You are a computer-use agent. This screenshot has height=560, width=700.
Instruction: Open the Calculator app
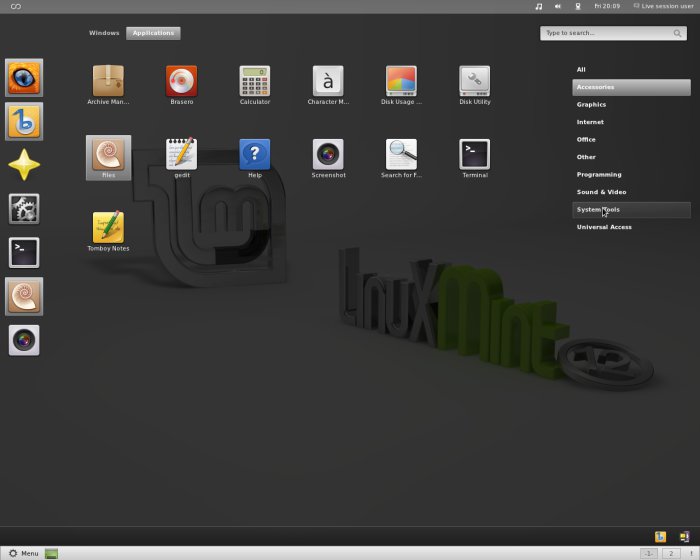coord(254,85)
